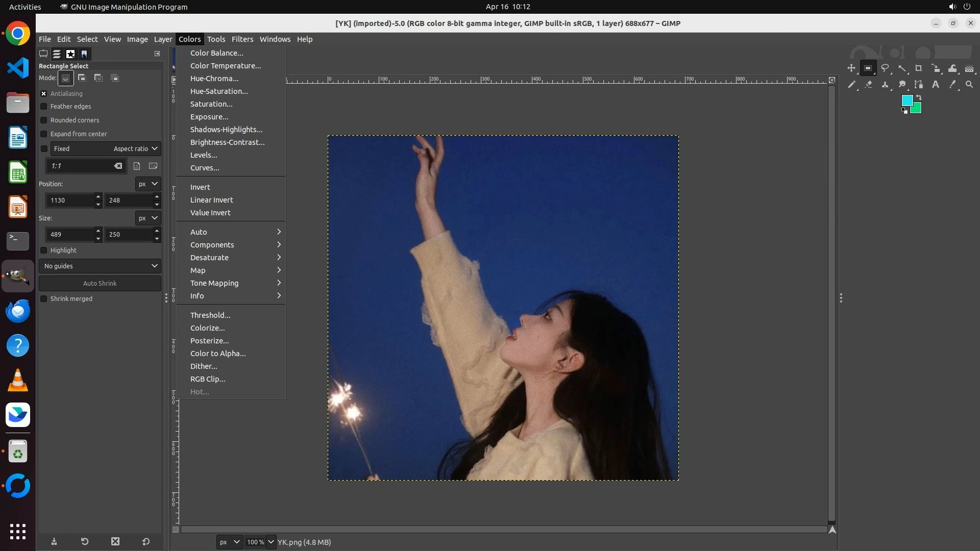Select the Free Select lasso tool
980x551 pixels.
click(885, 68)
